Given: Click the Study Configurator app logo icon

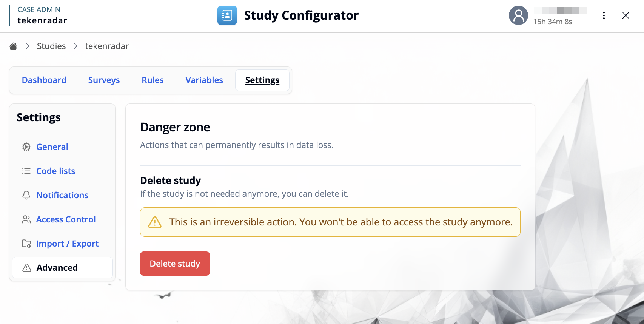Looking at the screenshot, I should pyautogui.click(x=227, y=15).
